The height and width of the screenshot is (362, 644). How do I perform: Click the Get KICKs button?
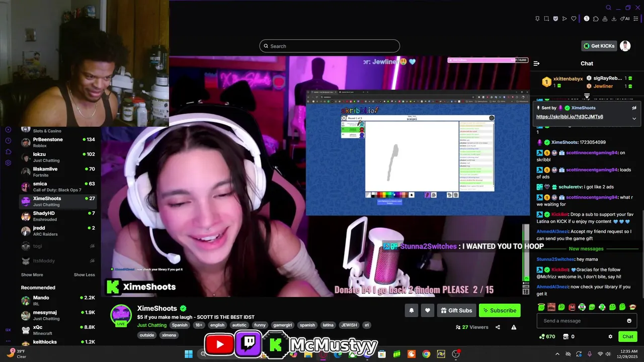coord(599,46)
